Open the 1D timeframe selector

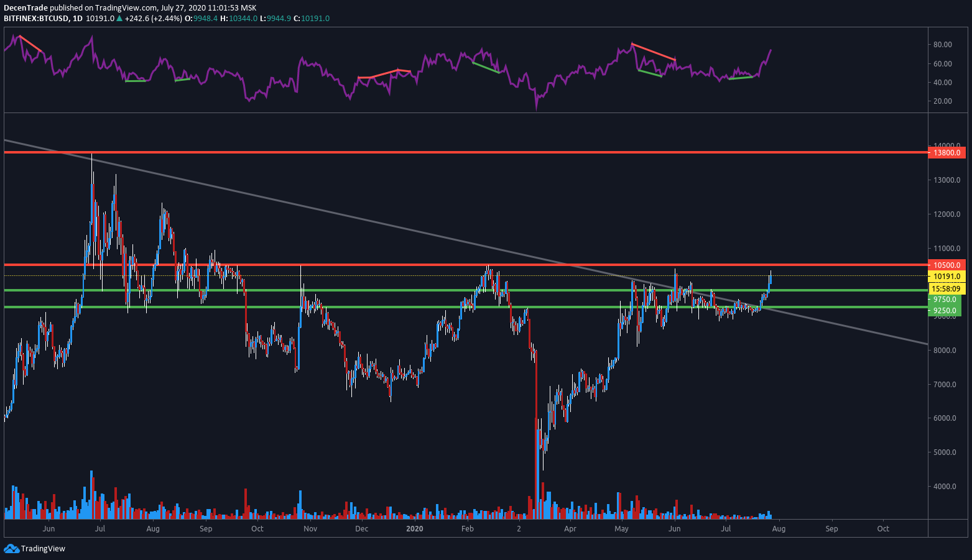point(85,18)
